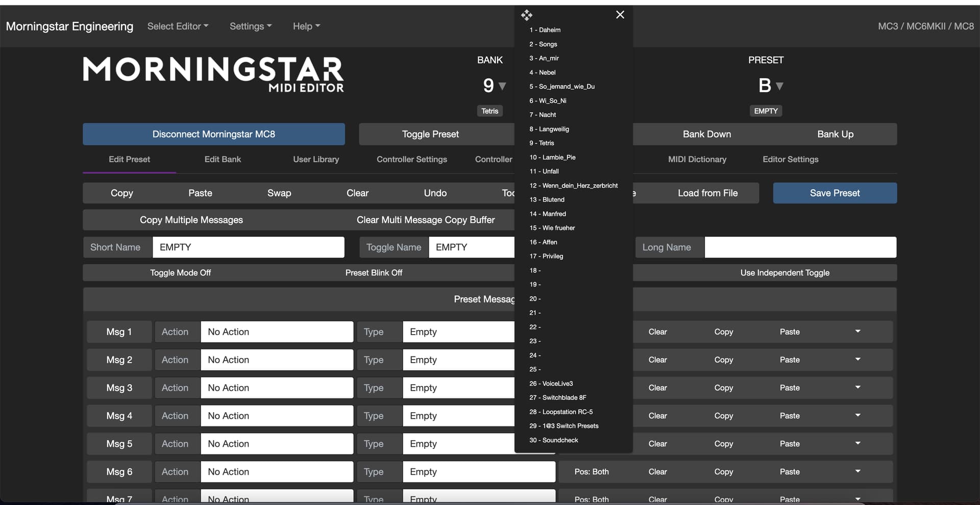The height and width of the screenshot is (505, 980).
Task: Click the Paste preset button
Action: click(200, 193)
